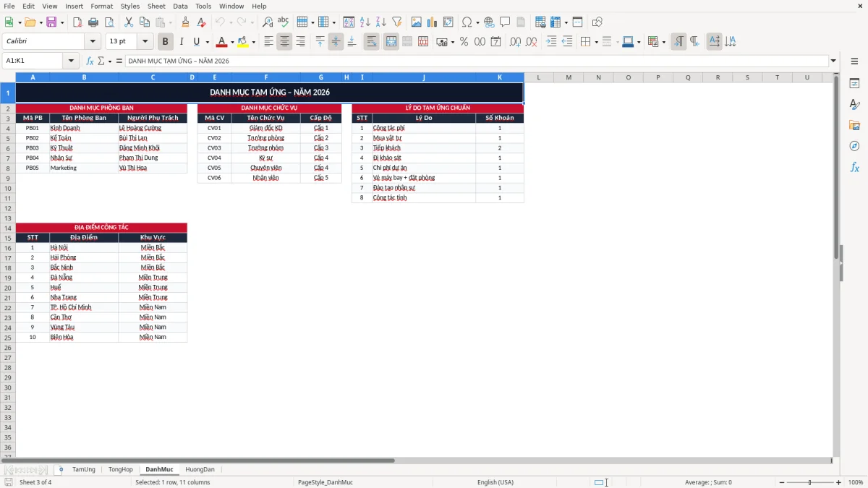Image resolution: width=868 pixels, height=488 pixels.
Task: Activate Clone Formatting paintbrush
Action: (x=185, y=22)
